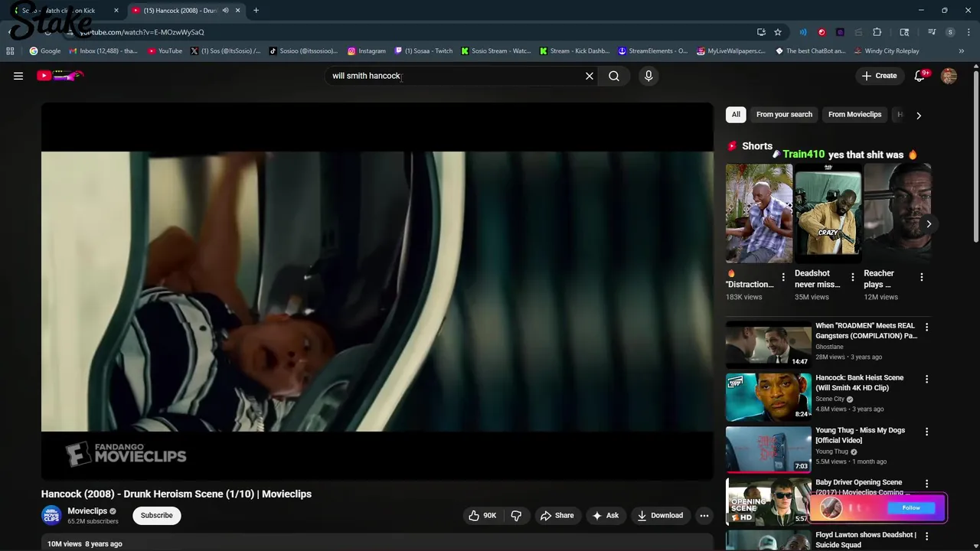Open Young Thug Miss My Dogs thumbnail

pyautogui.click(x=768, y=448)
